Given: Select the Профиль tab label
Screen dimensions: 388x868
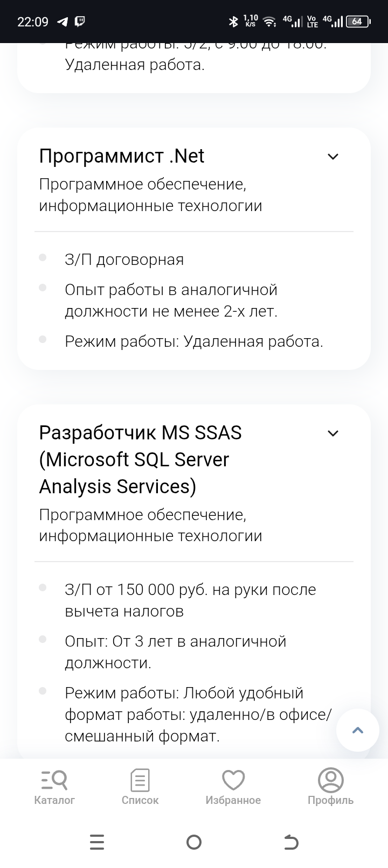Looking at the screenshot, I should coord(330,800).
